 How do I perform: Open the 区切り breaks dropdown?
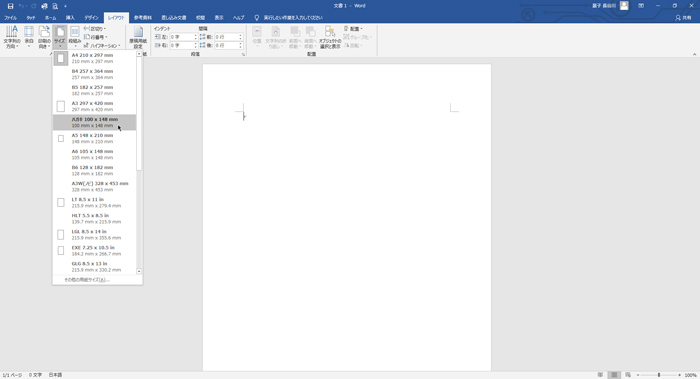click(x=95, y=29)
